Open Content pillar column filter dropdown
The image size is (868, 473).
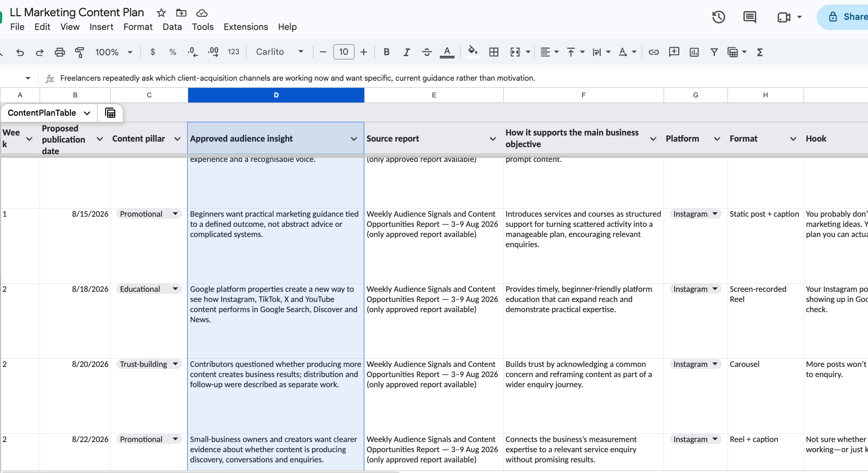pyautogui.click(x=178, y=139)
